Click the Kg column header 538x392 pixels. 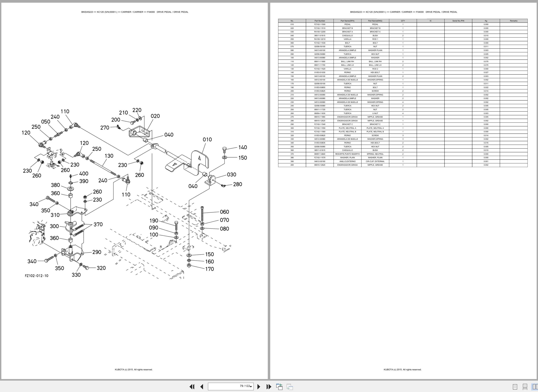tap(486, 21)
